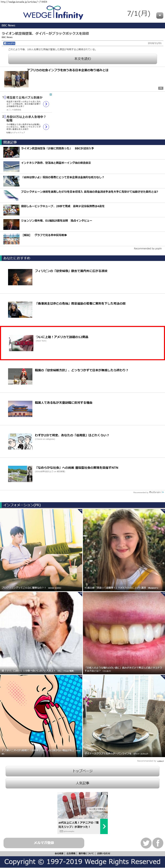Open the pop-art lips 口臭 PR tile
The image size is (165, 868).
pyautogui.click(x=41, y=716)
